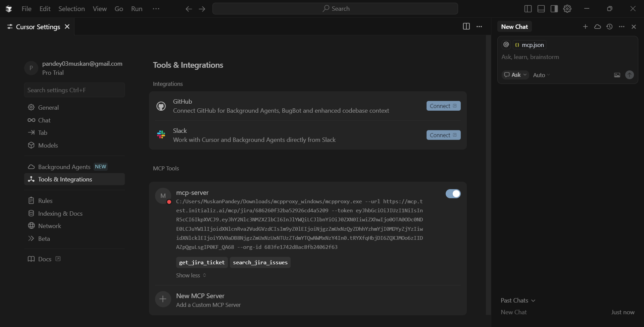The image size is (644, 327).
Task: Select the Cursor Settings tab
Action: 38,26
